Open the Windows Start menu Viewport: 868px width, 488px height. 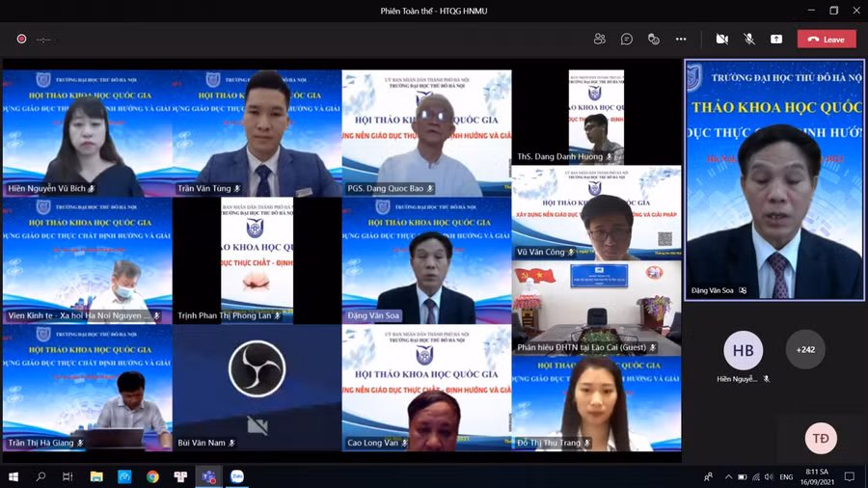click(x=14, y=476)
